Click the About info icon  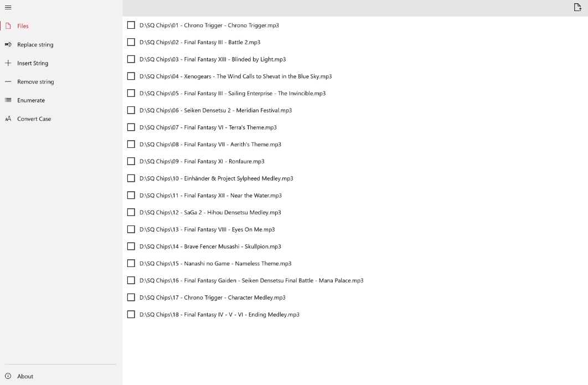tap(8, 376)
